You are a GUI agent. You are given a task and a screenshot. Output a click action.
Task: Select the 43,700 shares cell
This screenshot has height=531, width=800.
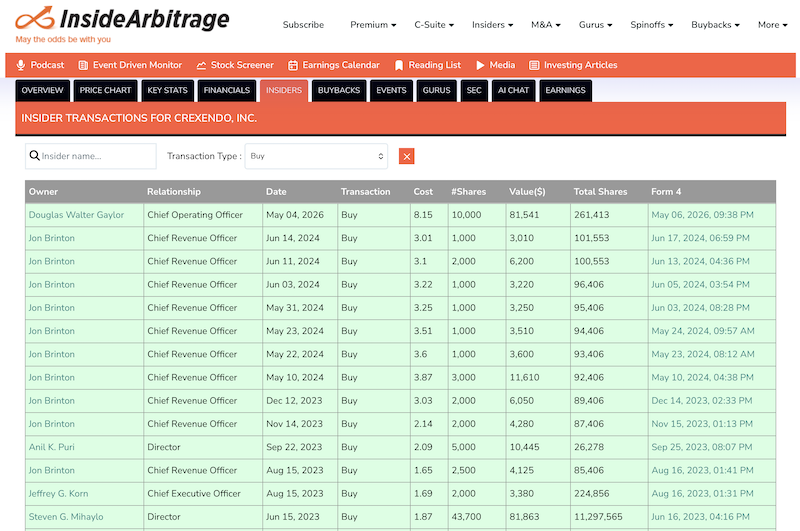coord(477,517)
